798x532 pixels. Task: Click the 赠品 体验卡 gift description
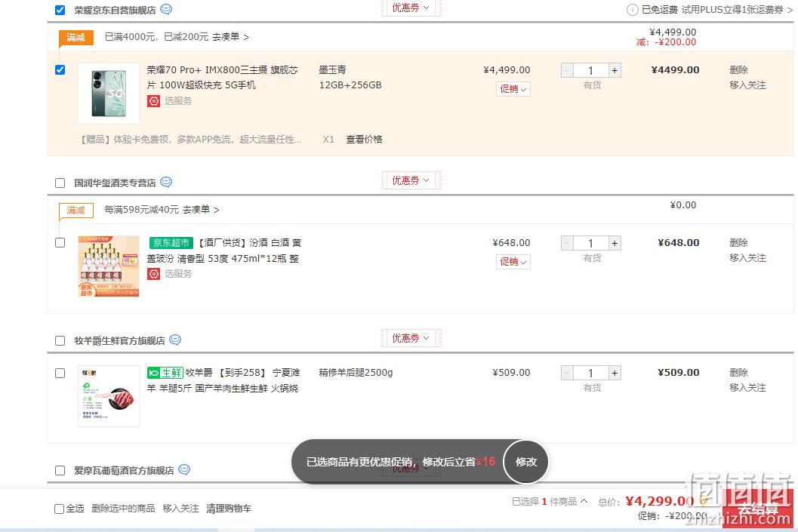point(191,140)
